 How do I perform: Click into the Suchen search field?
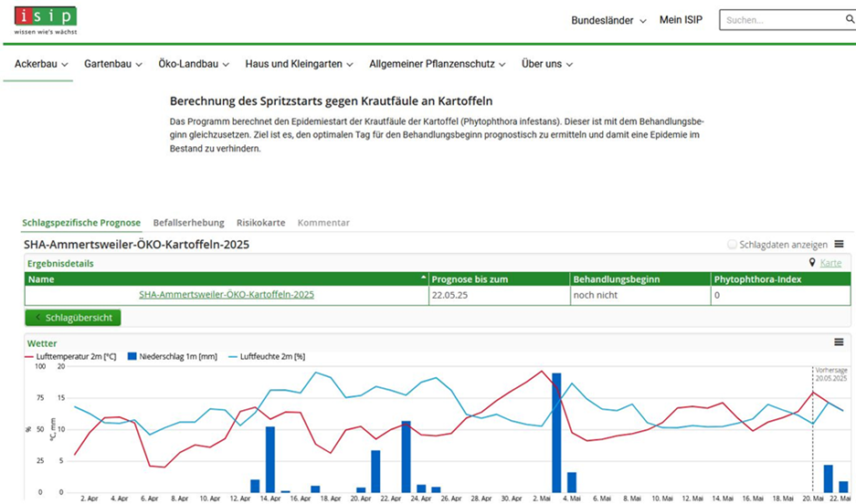tap(778, 20)
